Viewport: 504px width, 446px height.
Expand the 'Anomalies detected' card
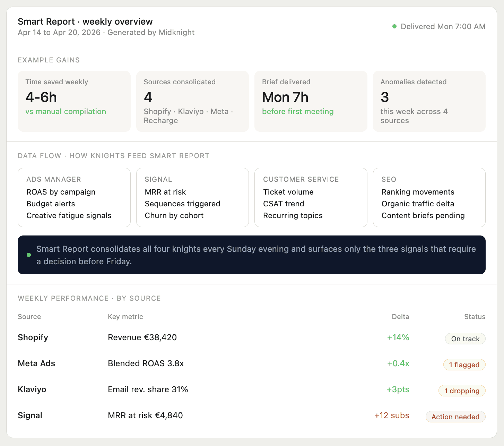[429, 101]
